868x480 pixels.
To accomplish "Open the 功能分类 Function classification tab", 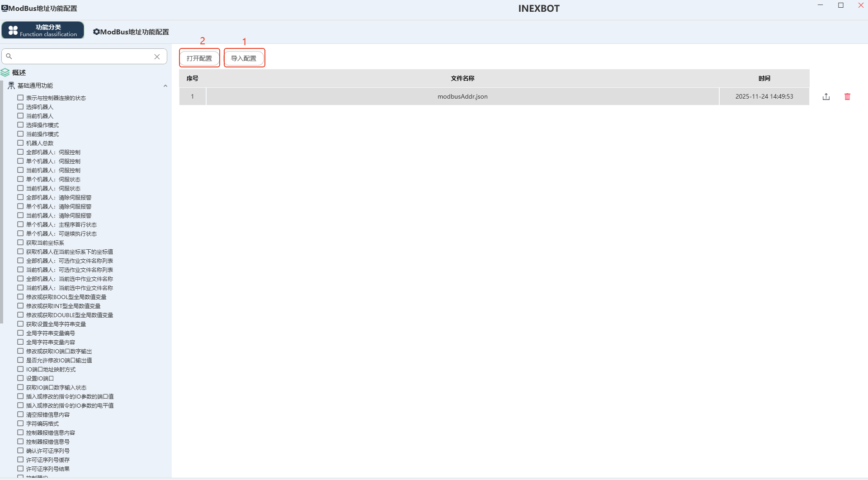I will (43, 30).
